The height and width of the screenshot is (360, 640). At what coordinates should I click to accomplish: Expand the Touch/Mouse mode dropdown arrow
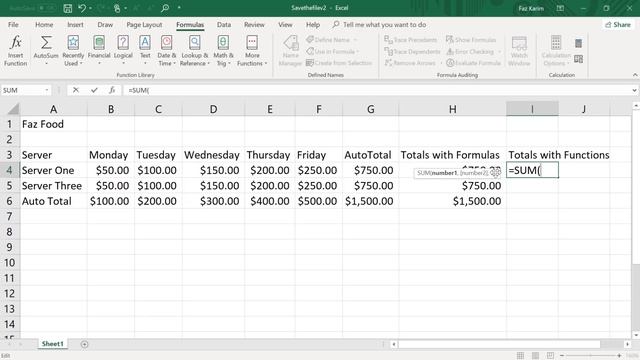pyautogui.click(x=125, y=8)
